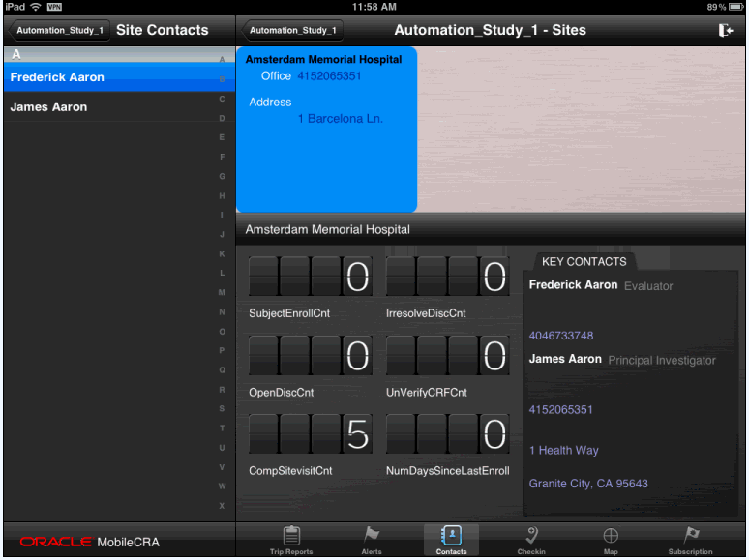This screenshot has width=749, height=560.
Task: Tap the IrresolveDiscCnt counter
Action: click(448, 277)
